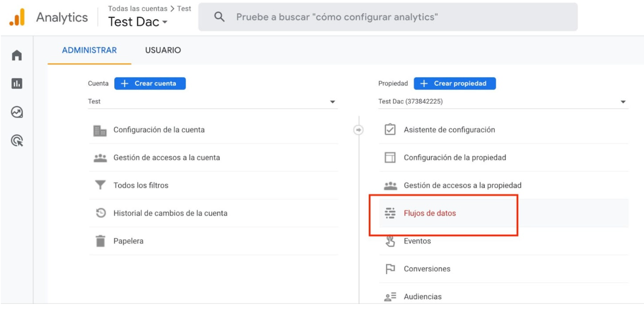The height and width of the screenshot is (309, 644).
Task: Click the person-list icon for Audiencias
Action: tap(390, 297)
